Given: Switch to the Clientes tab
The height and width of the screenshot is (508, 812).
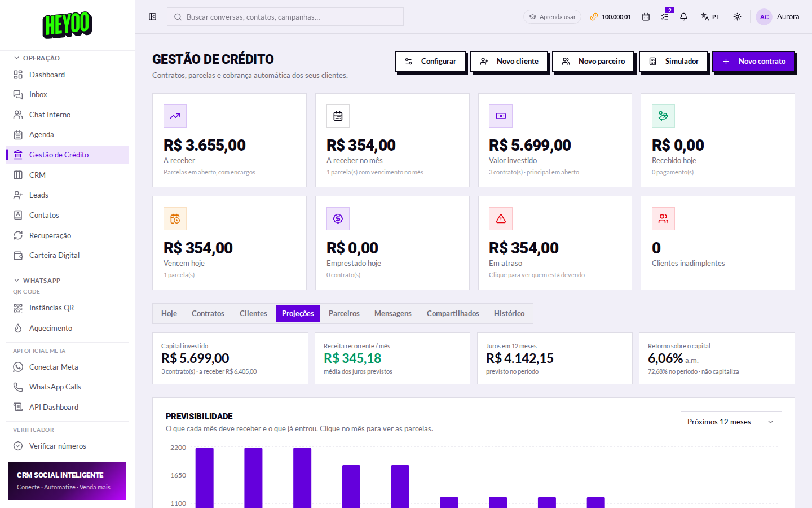Looking at the screenshot, I should pyautogui.click(x=253, y=313).
